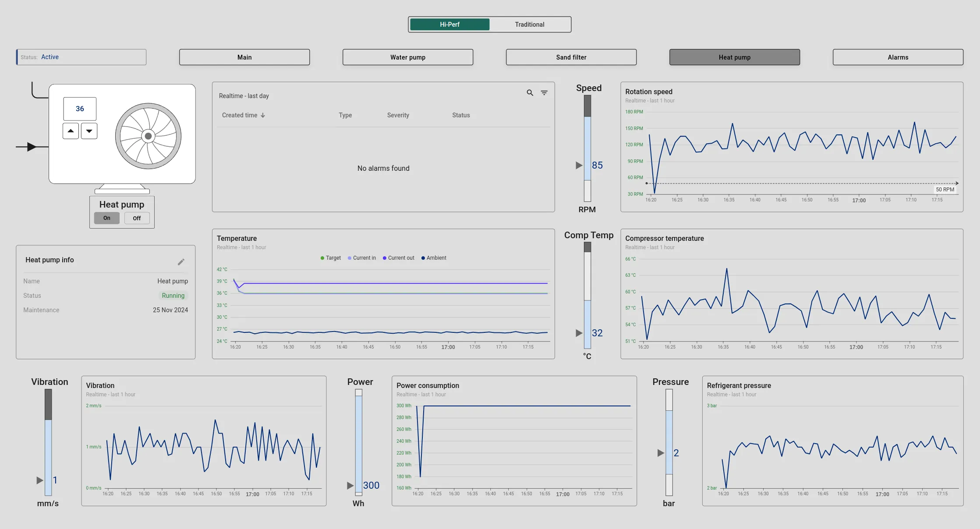Screen dimensions: 980x529
Task: Open the alarms filter icon
Action: [544, 93]
